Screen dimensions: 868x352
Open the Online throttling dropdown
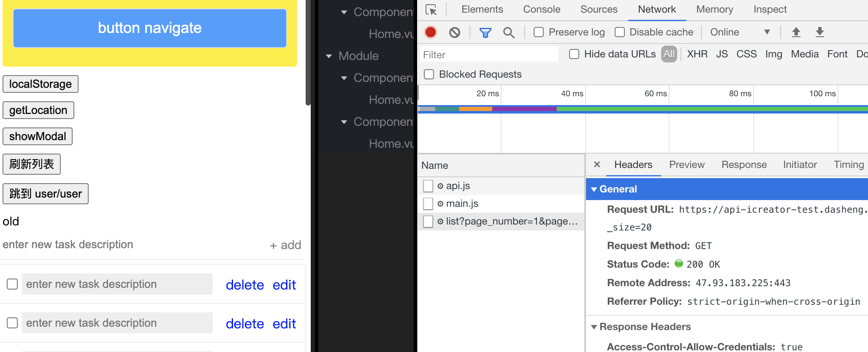[740, 32]
